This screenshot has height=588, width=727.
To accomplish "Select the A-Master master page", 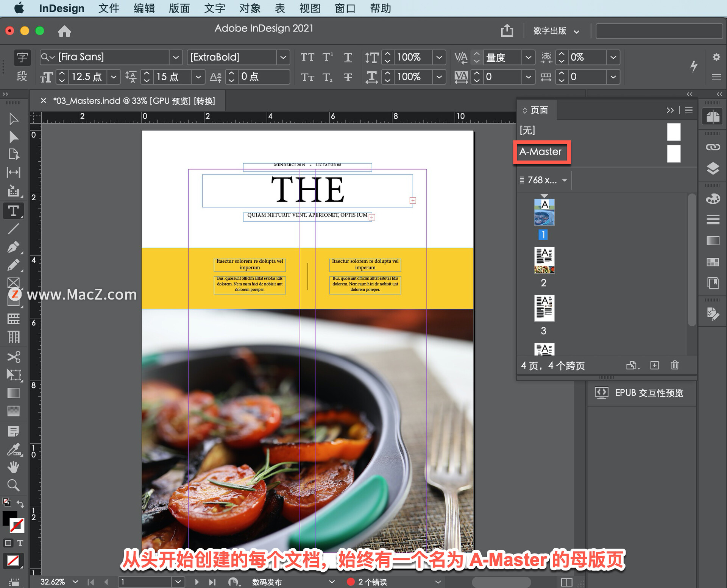I will pos(541,152).
